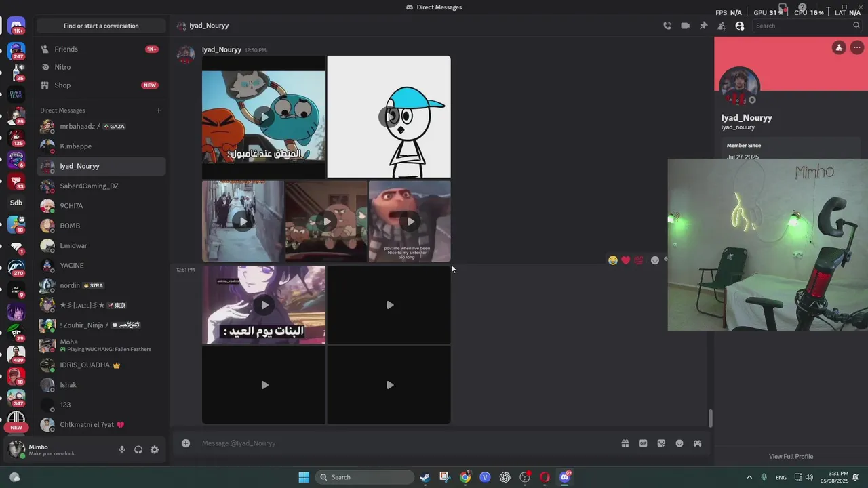Open ENG language switcher
The image size is (868, 488).
(x=781, y=477)
